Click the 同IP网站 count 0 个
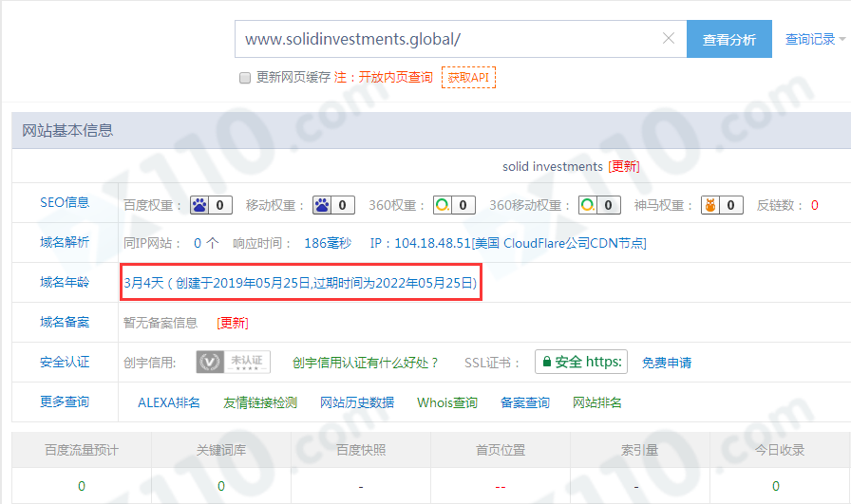The width and height of the screenshot is (851, 504). point(206,243)
